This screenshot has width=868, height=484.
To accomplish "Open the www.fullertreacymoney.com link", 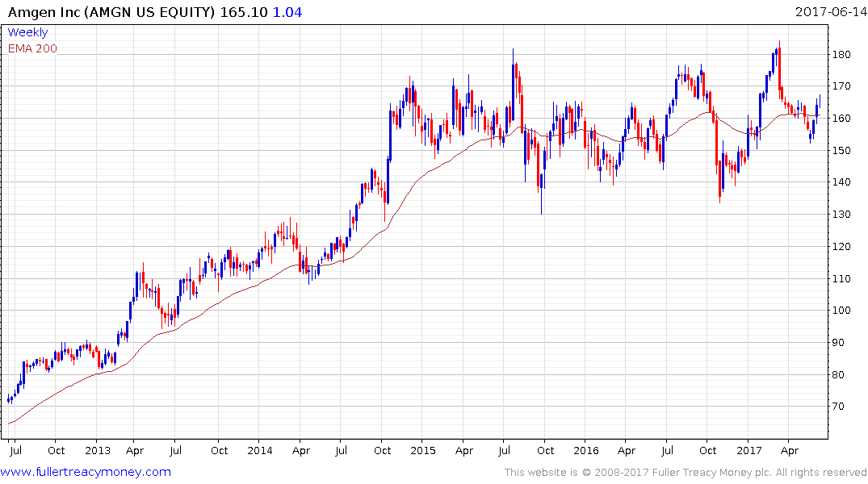I will tap(86, 472).
